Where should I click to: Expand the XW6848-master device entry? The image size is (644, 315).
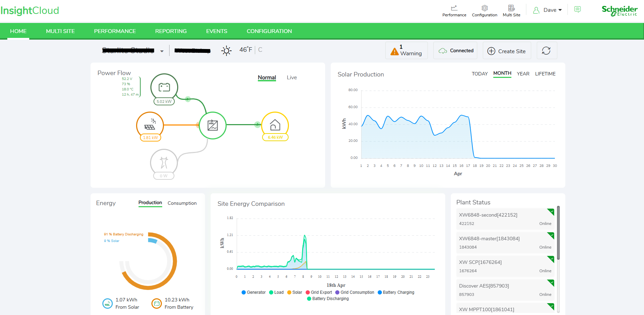click(505, 243)
